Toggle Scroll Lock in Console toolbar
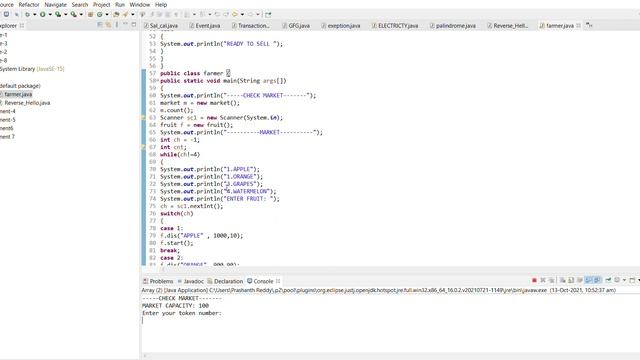The height and width of the screenshot is (360, 640). tap(571, 280)
